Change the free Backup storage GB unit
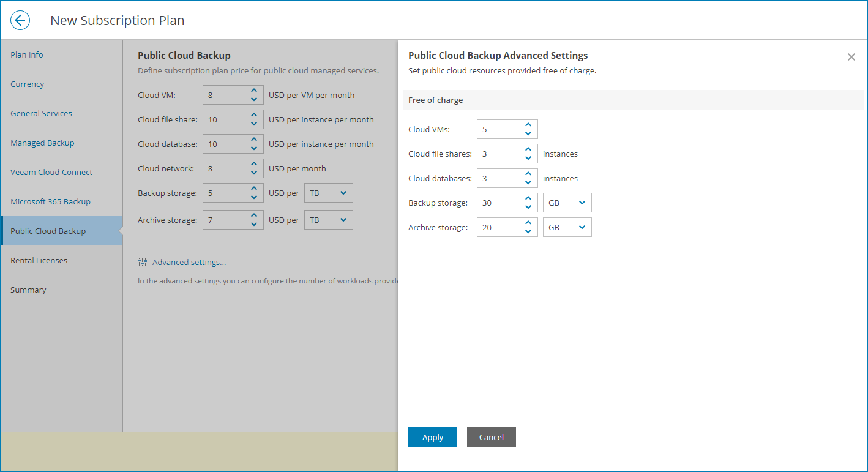 pyautogui.click(x=566, y=202)
